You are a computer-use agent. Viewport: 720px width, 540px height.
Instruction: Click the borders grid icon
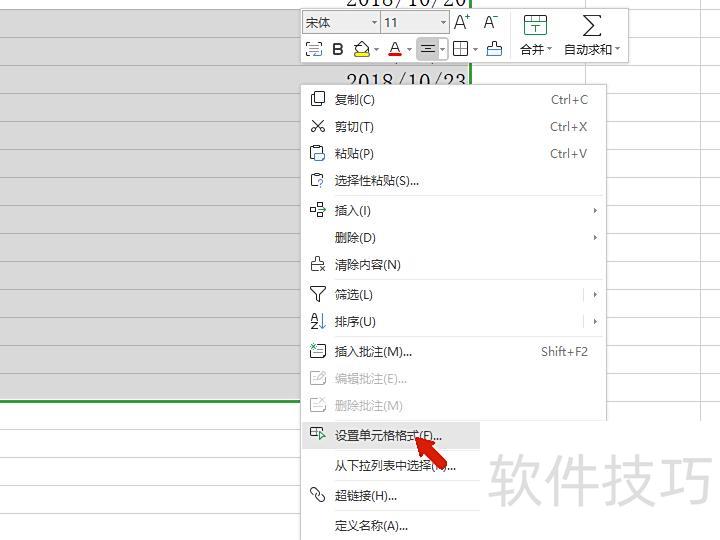point(460,49)
